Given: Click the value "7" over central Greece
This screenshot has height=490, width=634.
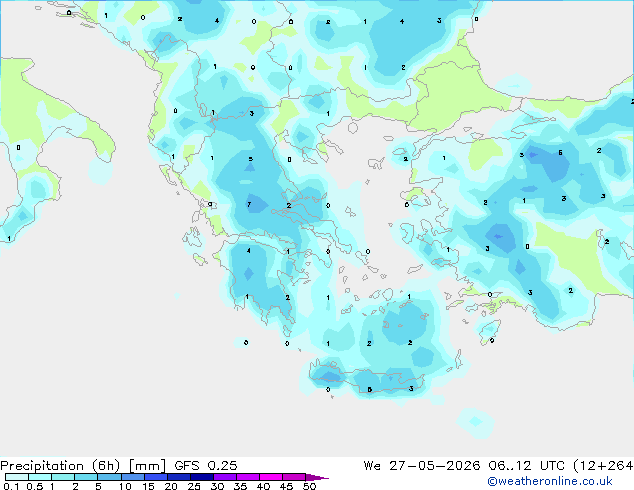Looking at the screenshot, I should [249, 205].
